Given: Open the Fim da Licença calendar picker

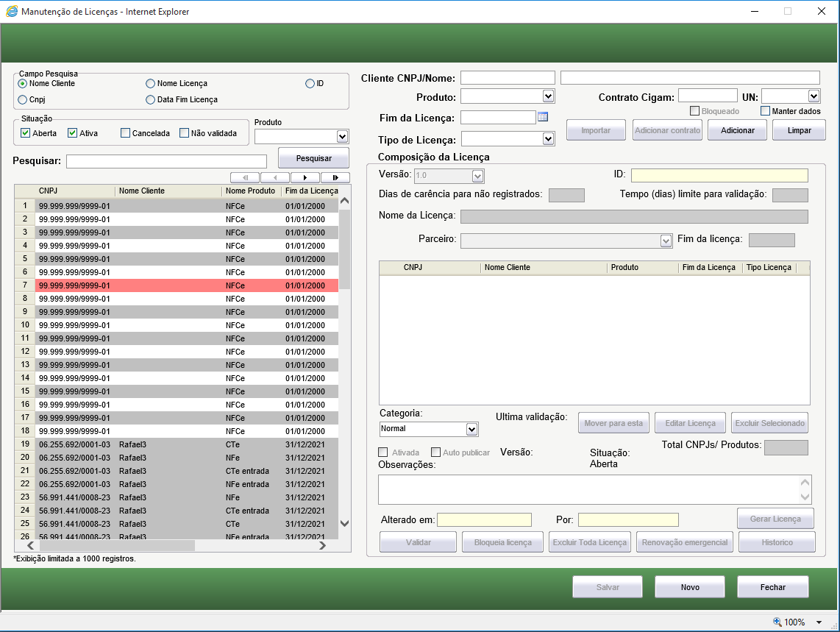Looking at the screenshot, I should point(543,116).
